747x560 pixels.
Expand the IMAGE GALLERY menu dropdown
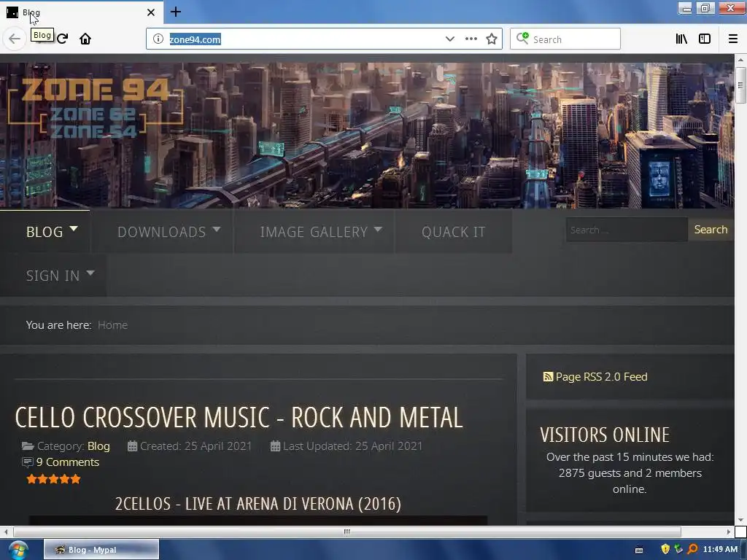378,230
